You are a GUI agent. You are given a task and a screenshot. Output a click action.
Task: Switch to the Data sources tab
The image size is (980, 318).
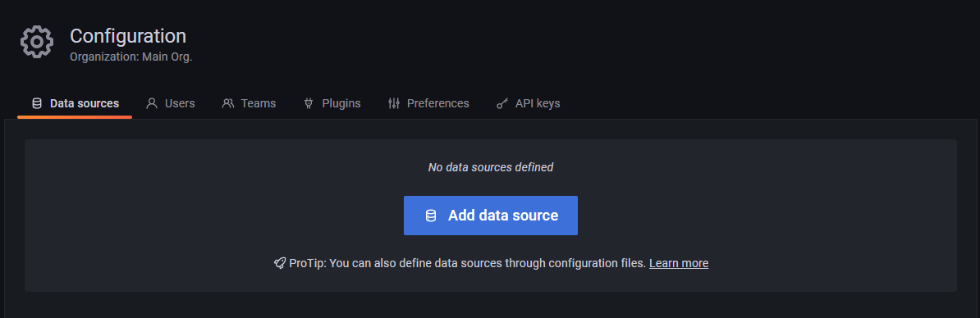click(x=75, y=103)
